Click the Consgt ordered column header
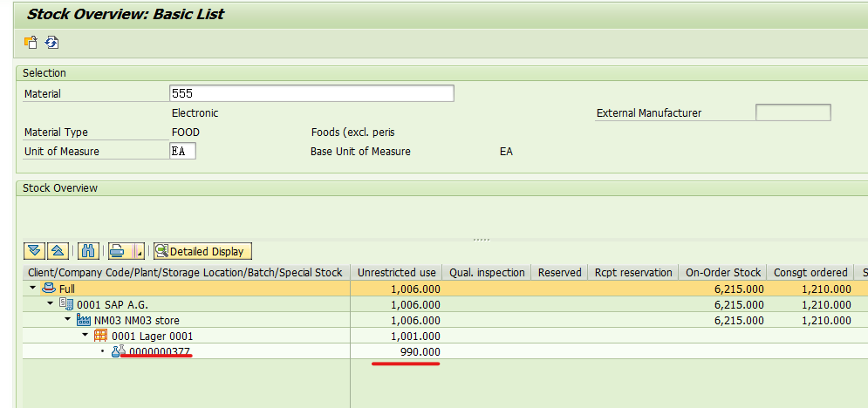Viewport: 868px width, 408px height. pos(810,273)
